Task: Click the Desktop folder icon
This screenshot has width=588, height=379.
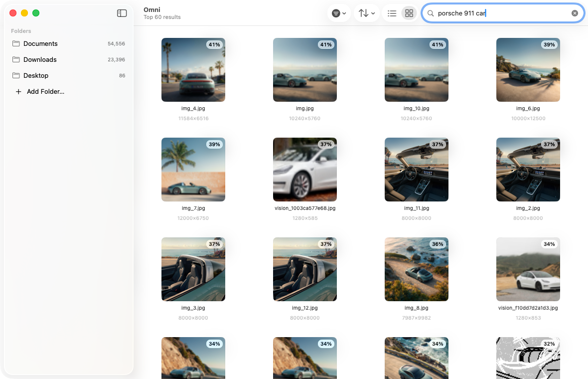Action: [16, 75]
